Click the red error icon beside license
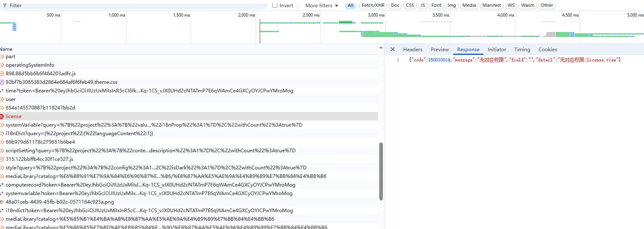 2,116
